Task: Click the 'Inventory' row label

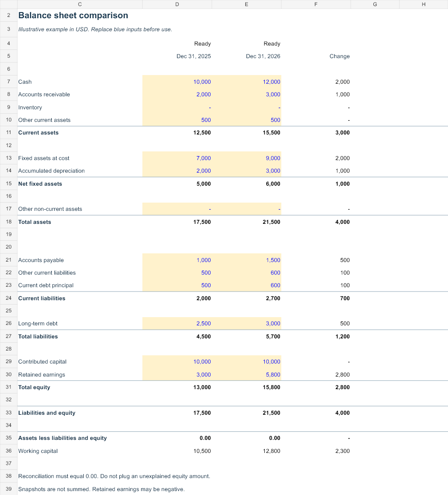Action: click(x=30, y=107)
